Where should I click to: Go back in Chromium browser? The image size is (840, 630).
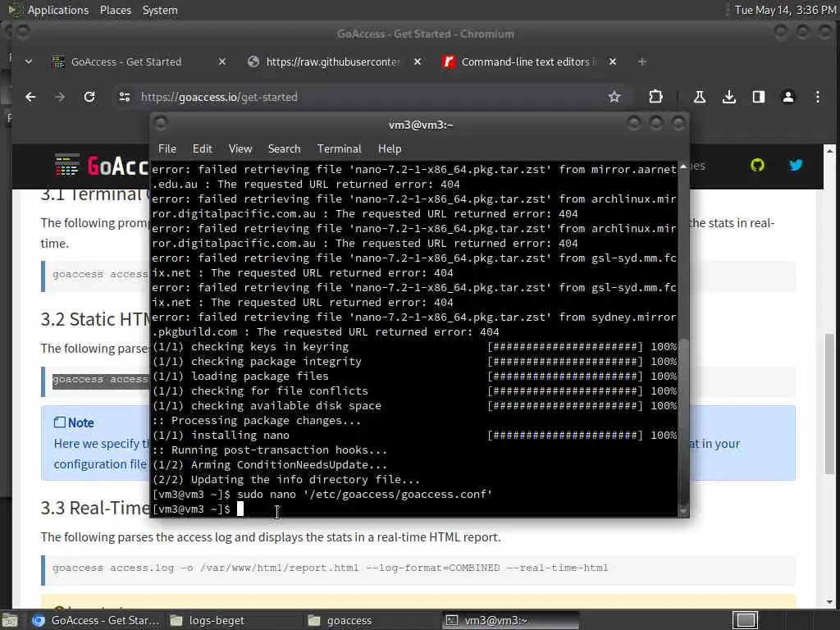[30, 97]
